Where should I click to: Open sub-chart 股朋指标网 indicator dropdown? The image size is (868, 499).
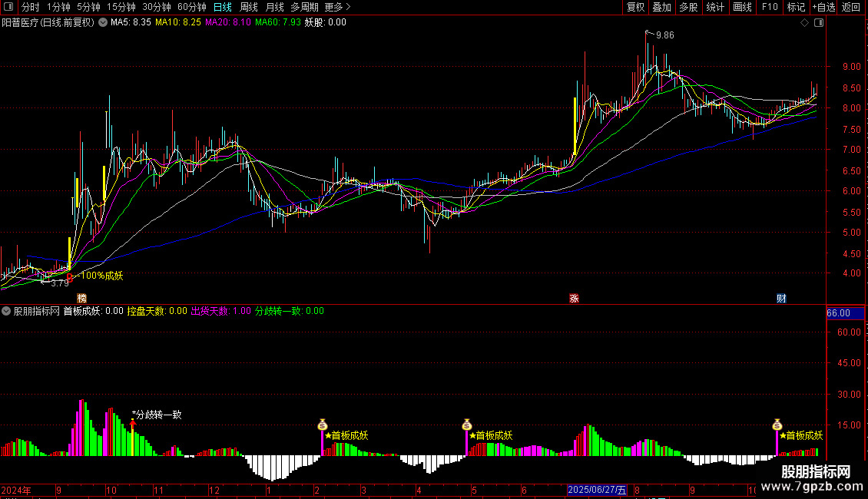click(6, 312)
